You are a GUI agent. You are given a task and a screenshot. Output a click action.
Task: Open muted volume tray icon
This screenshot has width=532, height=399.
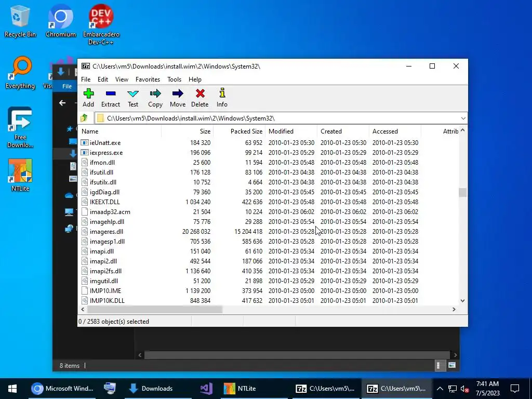pyautogui.click(x=464, y=389)
